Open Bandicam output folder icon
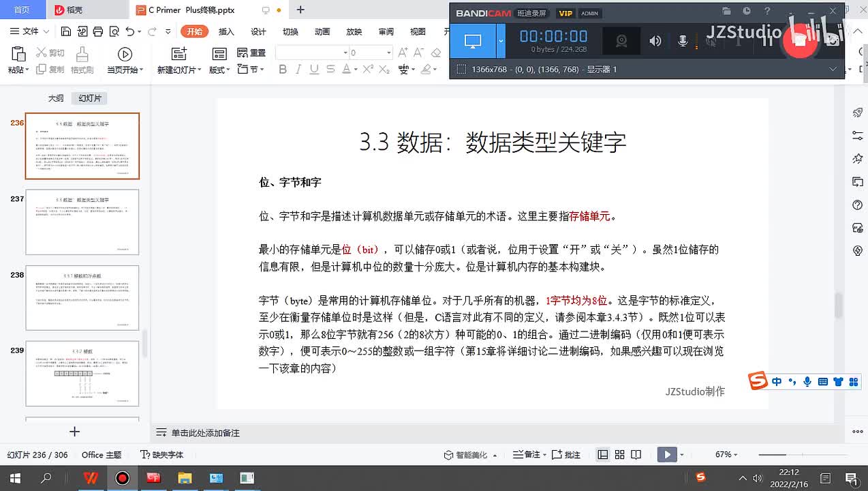The image size is (868, 491). 726,12
